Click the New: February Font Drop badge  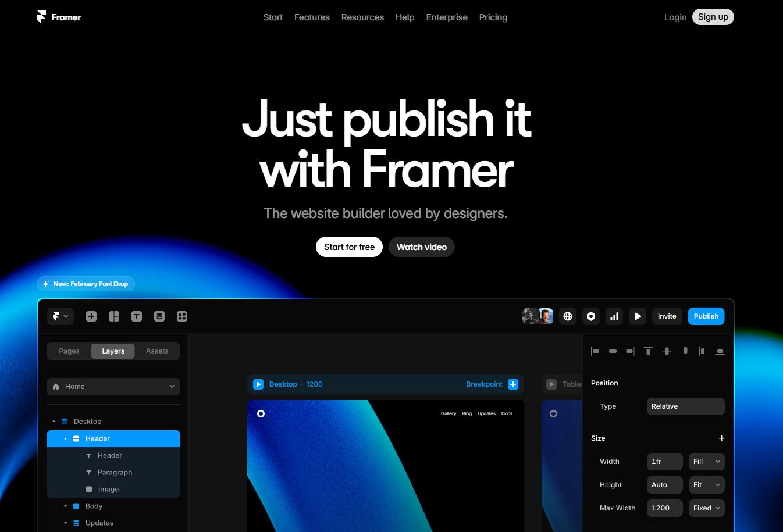pos(86,284)
